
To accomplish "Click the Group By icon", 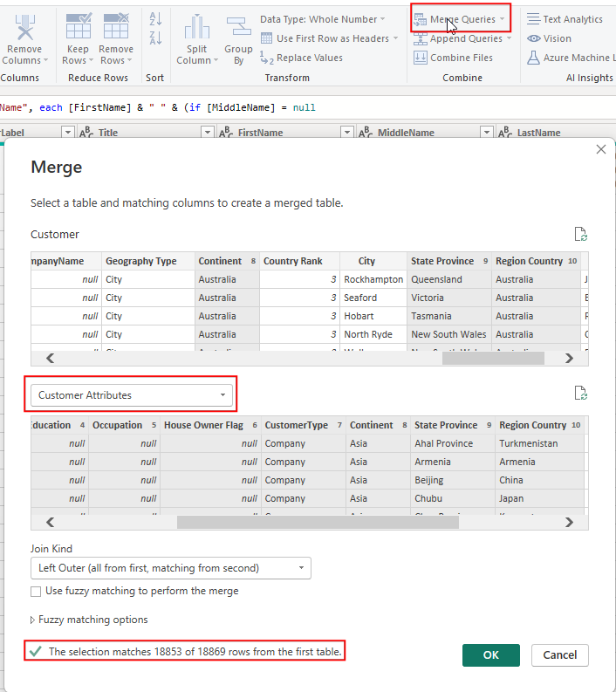I will point(238,28).
